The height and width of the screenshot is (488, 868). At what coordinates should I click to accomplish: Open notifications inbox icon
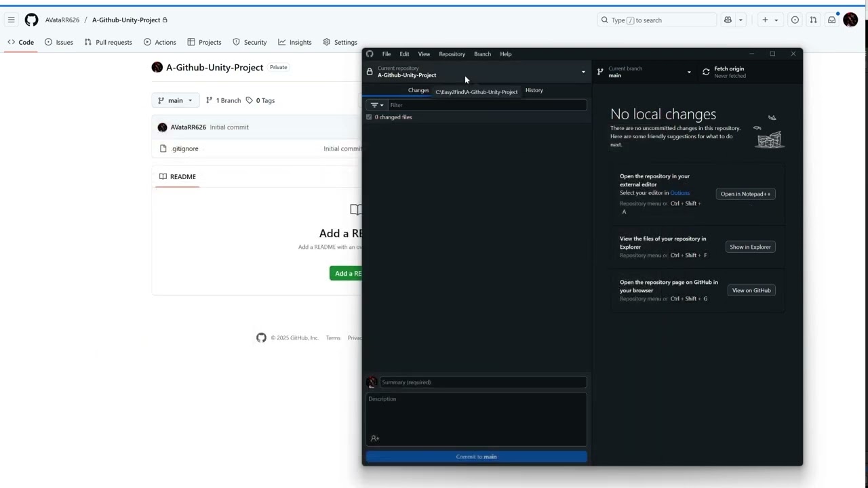(x=831, y=20)
